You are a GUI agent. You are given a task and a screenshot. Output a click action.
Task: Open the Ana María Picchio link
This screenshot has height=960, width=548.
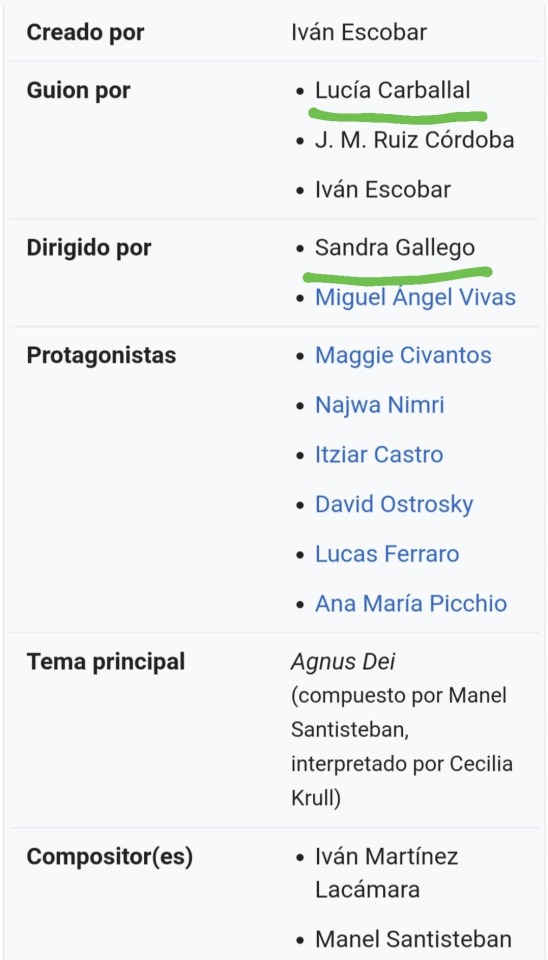tap(411, 604)
